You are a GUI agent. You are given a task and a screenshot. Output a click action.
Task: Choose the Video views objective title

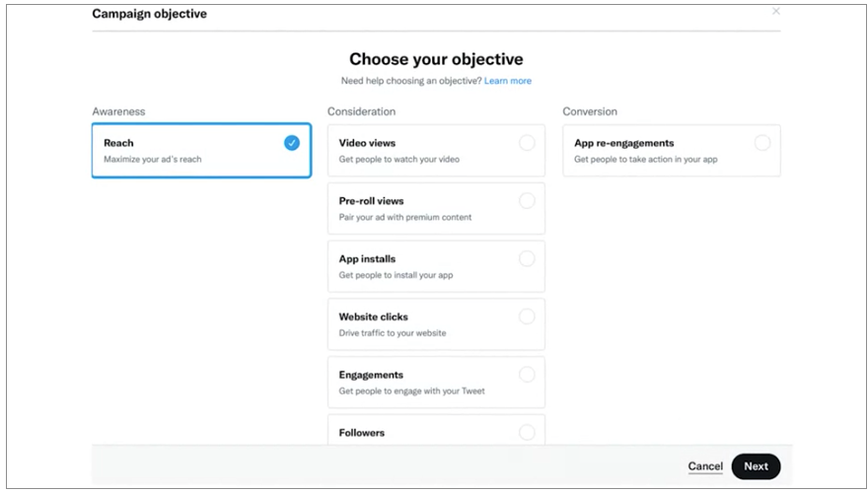click(367, 143)
